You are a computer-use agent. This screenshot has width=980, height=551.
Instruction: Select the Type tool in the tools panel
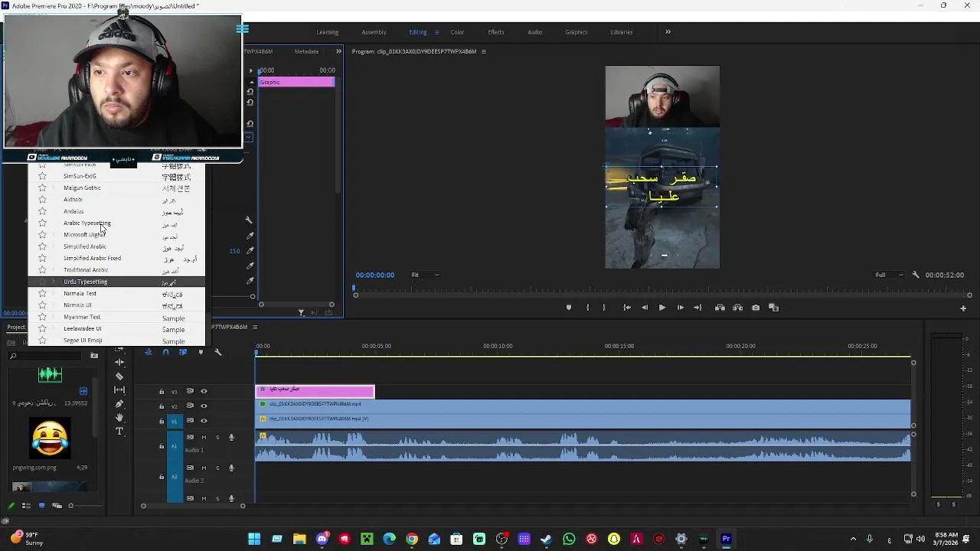tap(119, 432)
